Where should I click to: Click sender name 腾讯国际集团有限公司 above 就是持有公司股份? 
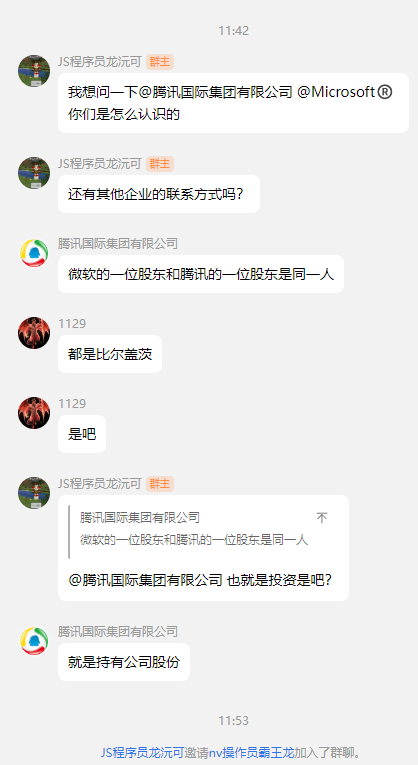pos(118,631)
